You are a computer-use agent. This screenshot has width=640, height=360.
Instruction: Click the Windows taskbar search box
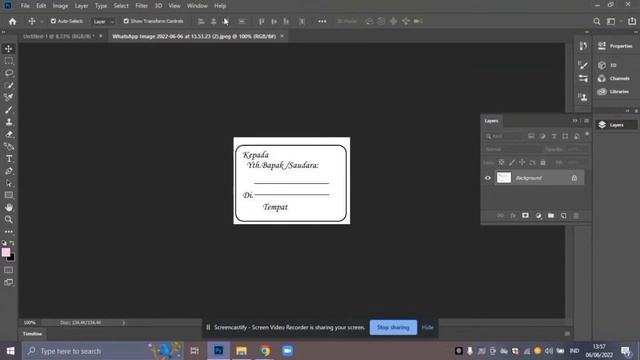[x=101, y=351]
